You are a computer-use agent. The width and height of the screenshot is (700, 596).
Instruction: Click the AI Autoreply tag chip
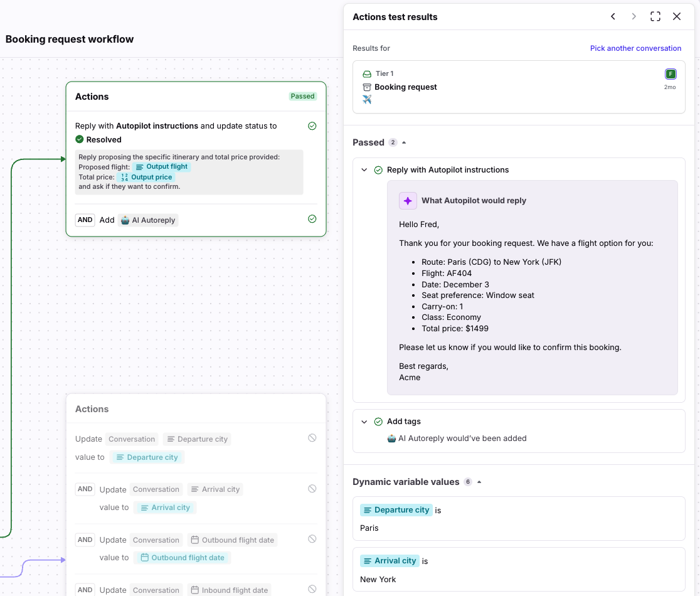point(148,220)
